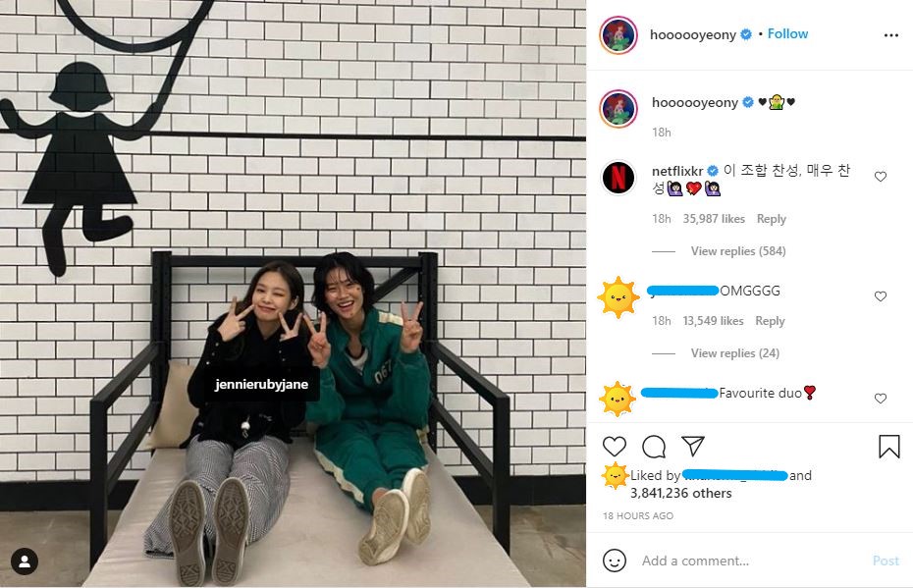Like the post with the heart icon
This screenshot has width=913, height=588.
pyautogui.click(x=615, y=447)
